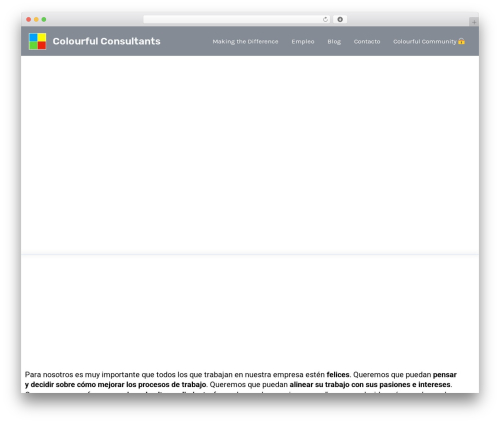Click the browser reload icon
Screen dimensions: 500x423
click(x=325, y=20)
